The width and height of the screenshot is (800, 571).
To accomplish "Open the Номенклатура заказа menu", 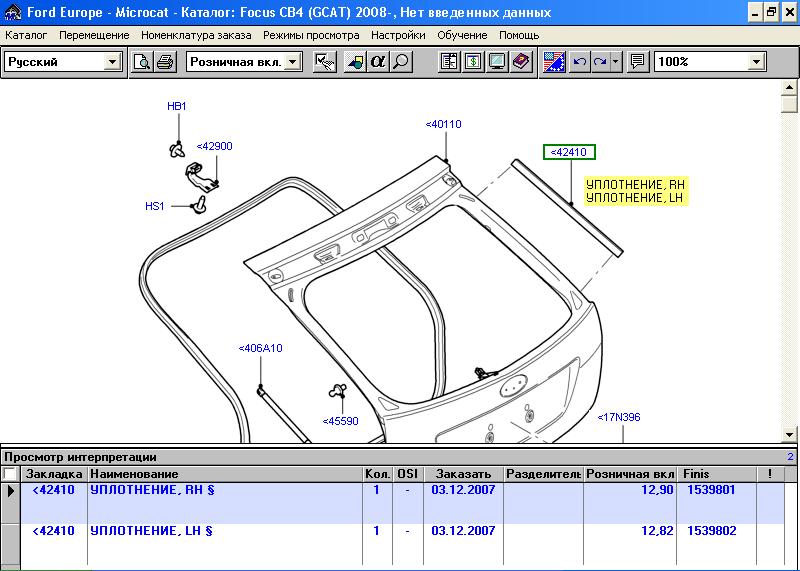I will point(196,35).
